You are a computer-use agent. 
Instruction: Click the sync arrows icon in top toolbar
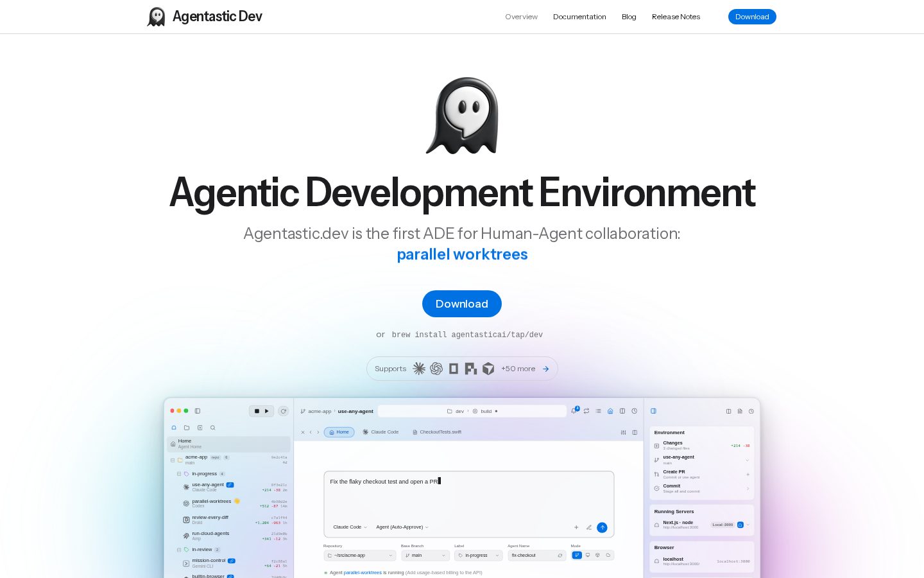pyautogui.click(x=586, y=411)
